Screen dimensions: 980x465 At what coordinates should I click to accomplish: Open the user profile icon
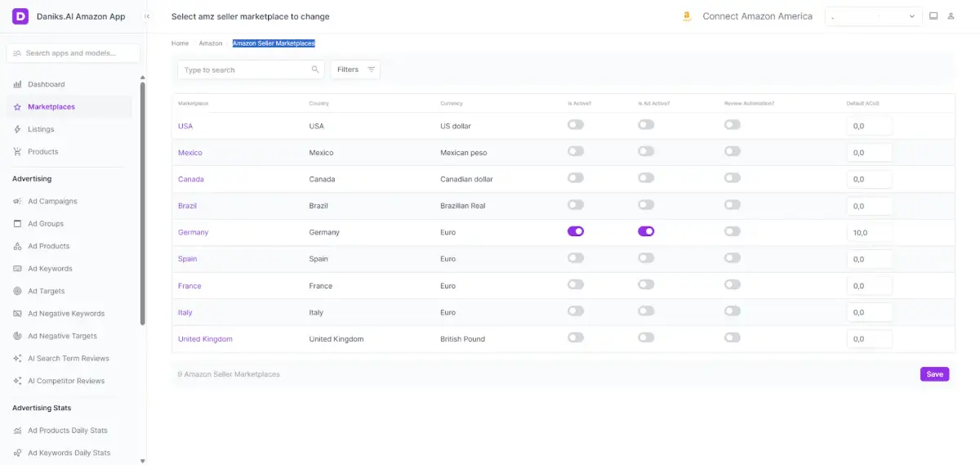(951, 16)
